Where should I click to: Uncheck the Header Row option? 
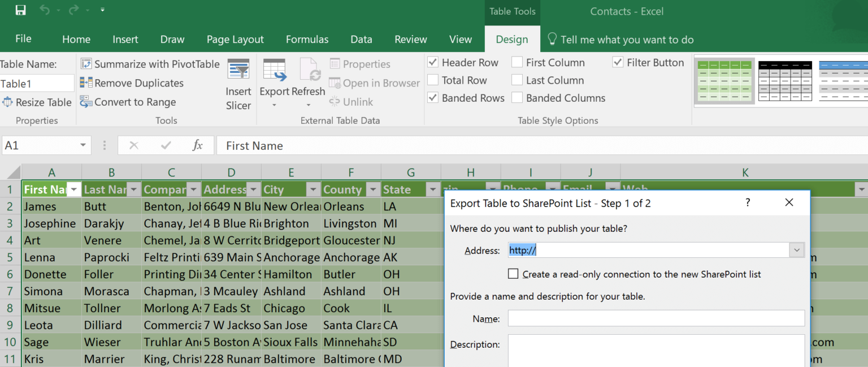pos(433,62)
